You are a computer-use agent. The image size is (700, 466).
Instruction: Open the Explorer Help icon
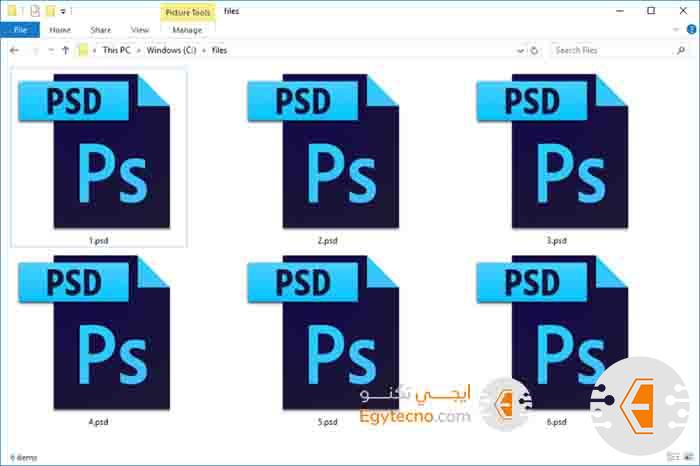tap(692, 29)
